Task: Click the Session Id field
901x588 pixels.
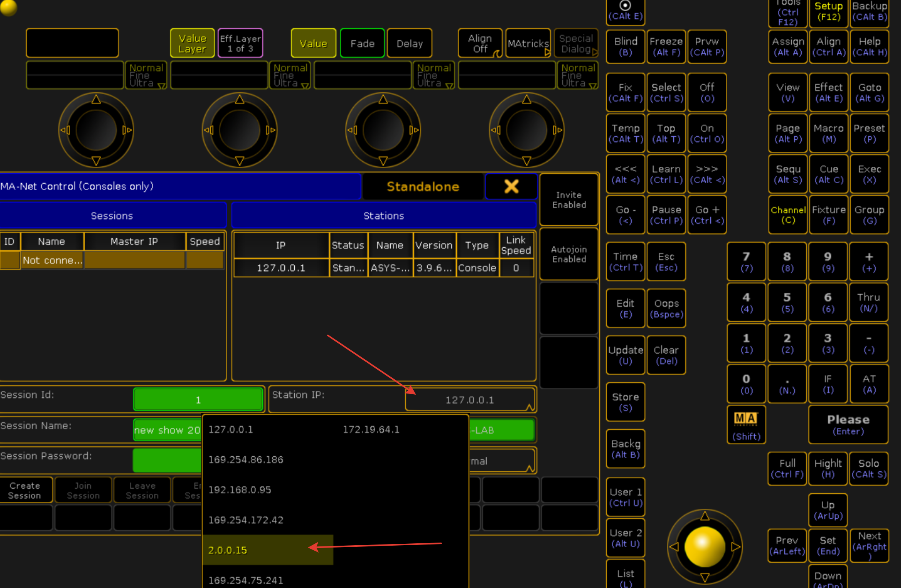Action: point(198,400)
